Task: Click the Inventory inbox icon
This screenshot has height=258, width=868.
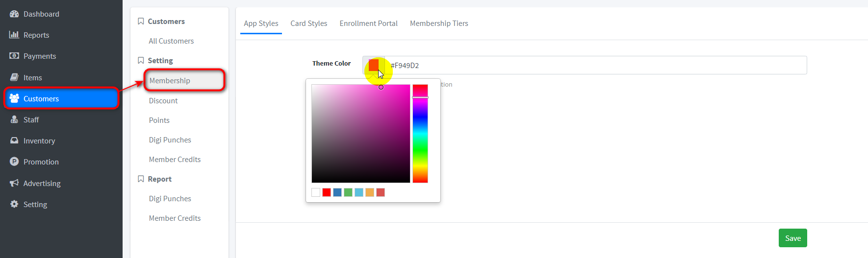Action: pos(14,141)
